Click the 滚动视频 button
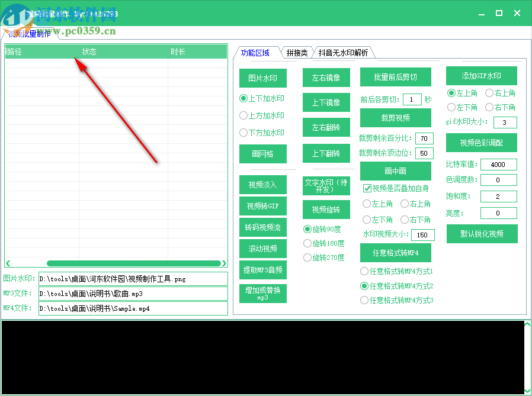The height and width of the screenshot is (396, 532). tap(262, 249)
